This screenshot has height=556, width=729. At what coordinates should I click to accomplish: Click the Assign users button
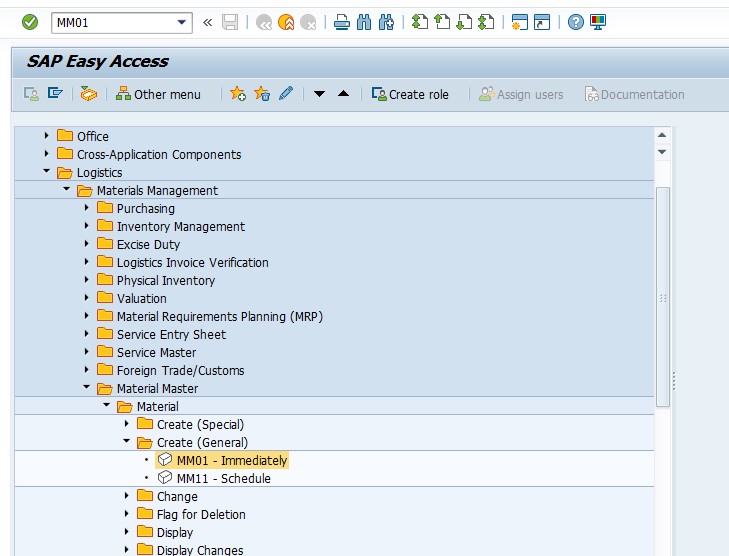(521, 94)
